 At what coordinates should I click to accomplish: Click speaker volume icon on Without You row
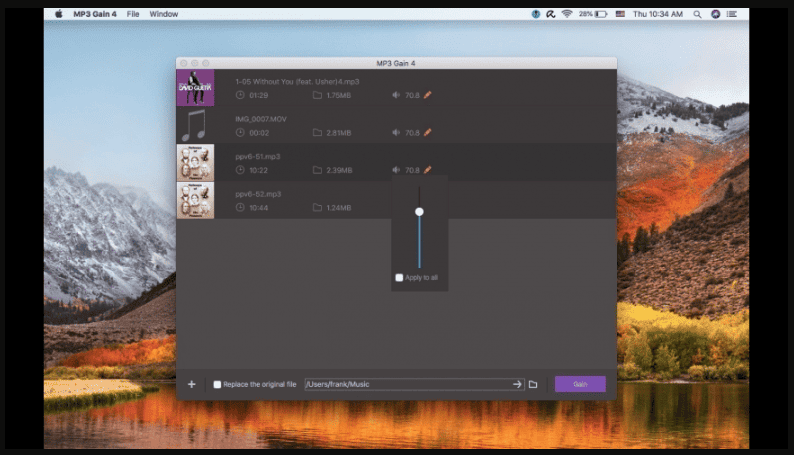[396, 95]
